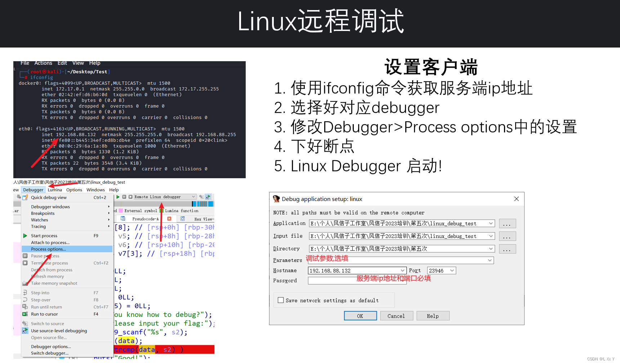The height and width of the screenshot is (364, 620).
Task: Enable Save network settings as default
Action: tap(281, 300)
